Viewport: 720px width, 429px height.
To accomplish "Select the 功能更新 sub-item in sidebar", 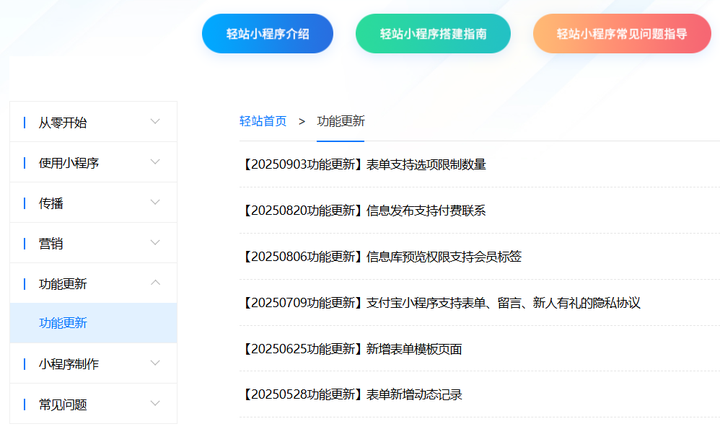I will (63, 323).
